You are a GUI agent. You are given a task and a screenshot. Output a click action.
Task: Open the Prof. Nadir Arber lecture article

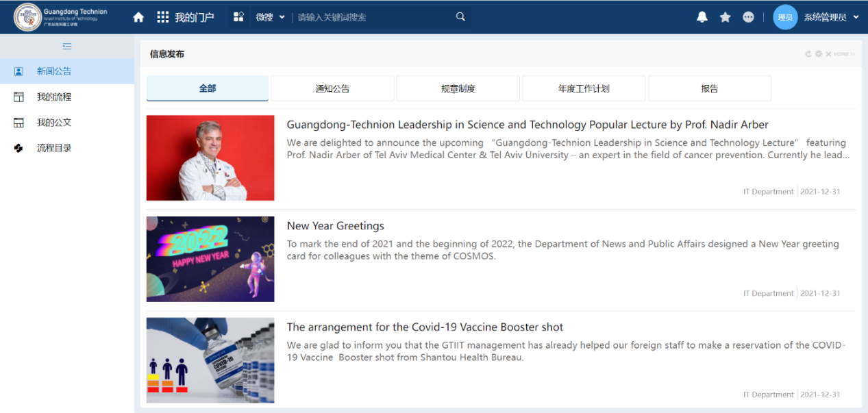(528, 125)
